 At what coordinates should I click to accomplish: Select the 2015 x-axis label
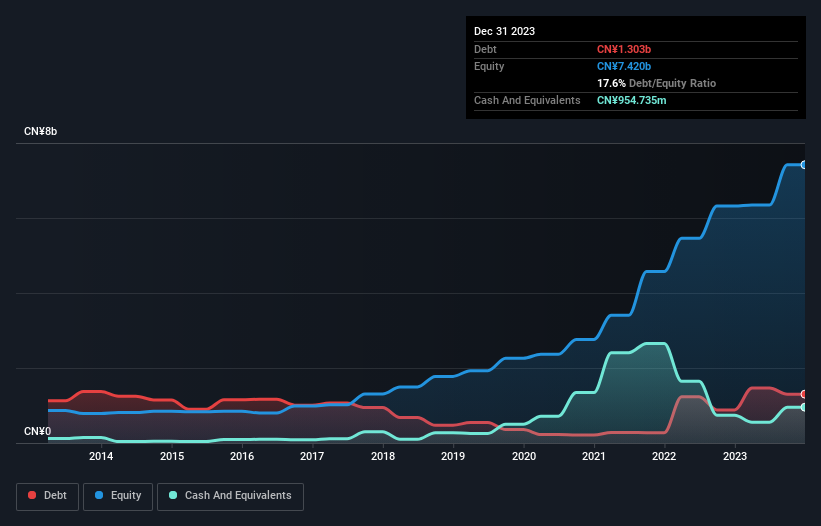(172, 456)
